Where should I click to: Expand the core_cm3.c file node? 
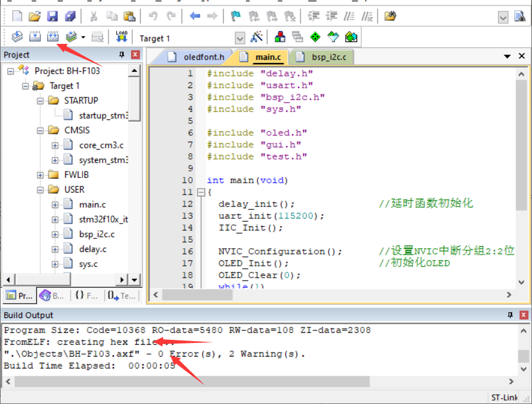tap(55, 145)
